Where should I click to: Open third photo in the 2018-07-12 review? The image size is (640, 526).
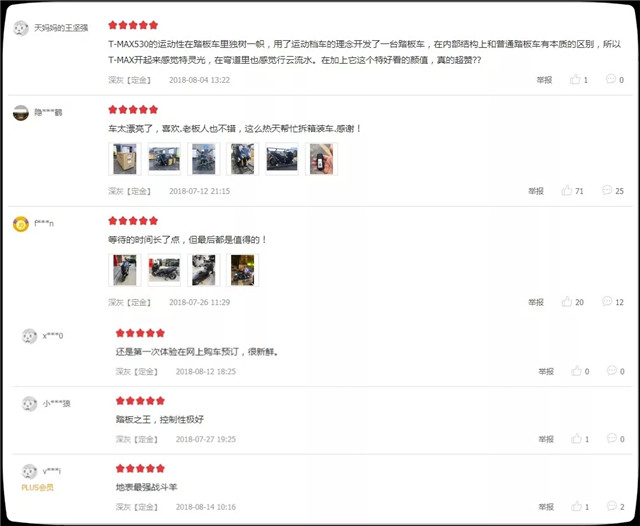click(x=204, y=159)
